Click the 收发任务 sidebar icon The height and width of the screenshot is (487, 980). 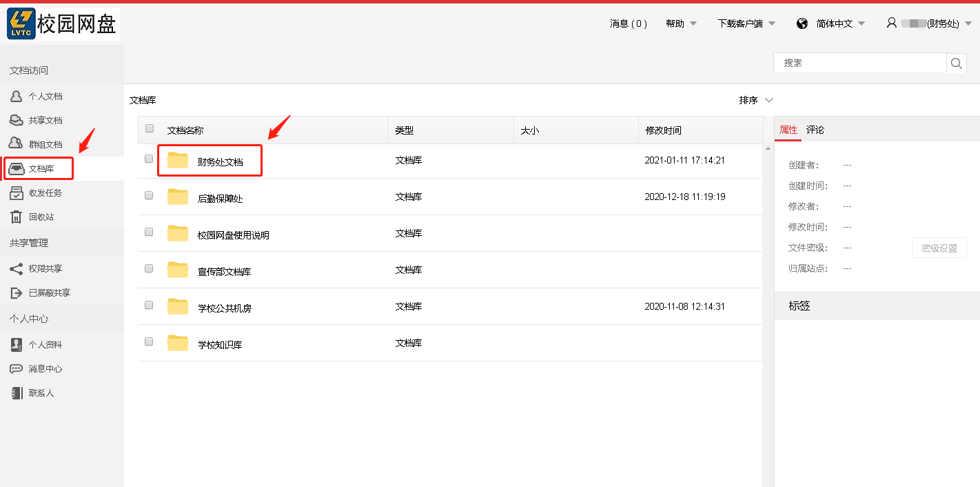[16, 193]
